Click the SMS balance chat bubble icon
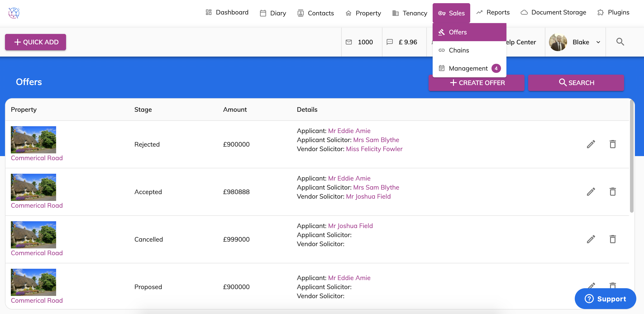 [x=389, y=42]
